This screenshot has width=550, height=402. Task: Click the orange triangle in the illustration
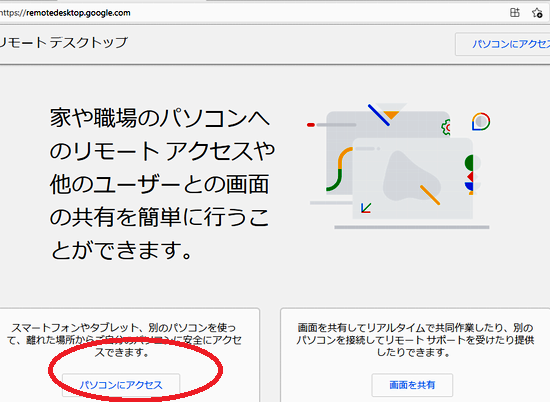click(x=391, y=115)
